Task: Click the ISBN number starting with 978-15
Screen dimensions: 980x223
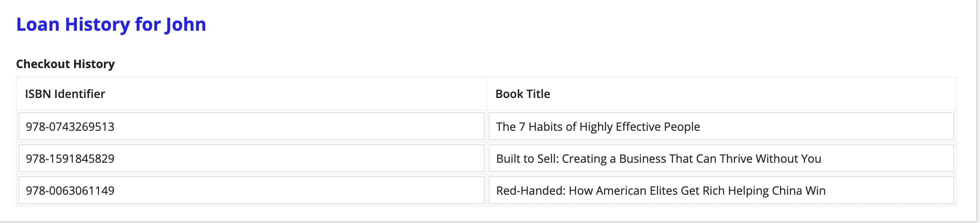Action: pos(70,159)
